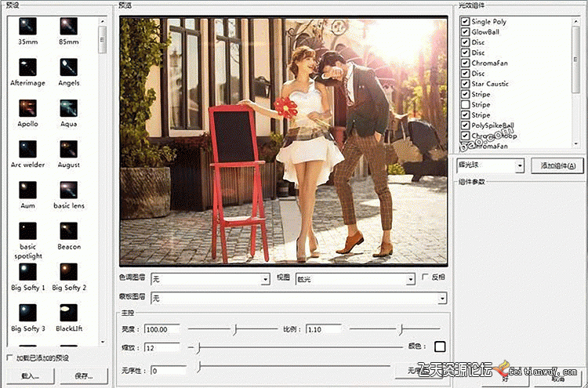Image resolution: width=588 pixels, height=388 pixels.
Task: Select the Arc welder preset
Action: coord(27,150)
